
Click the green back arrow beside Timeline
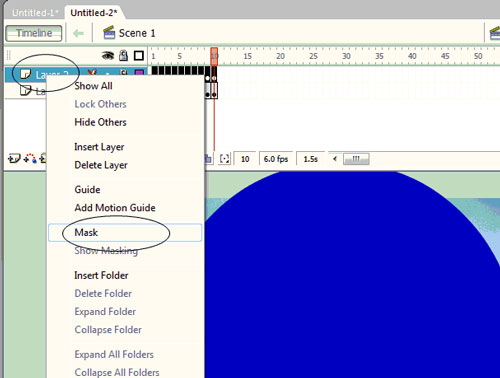(x=78, y=33)
